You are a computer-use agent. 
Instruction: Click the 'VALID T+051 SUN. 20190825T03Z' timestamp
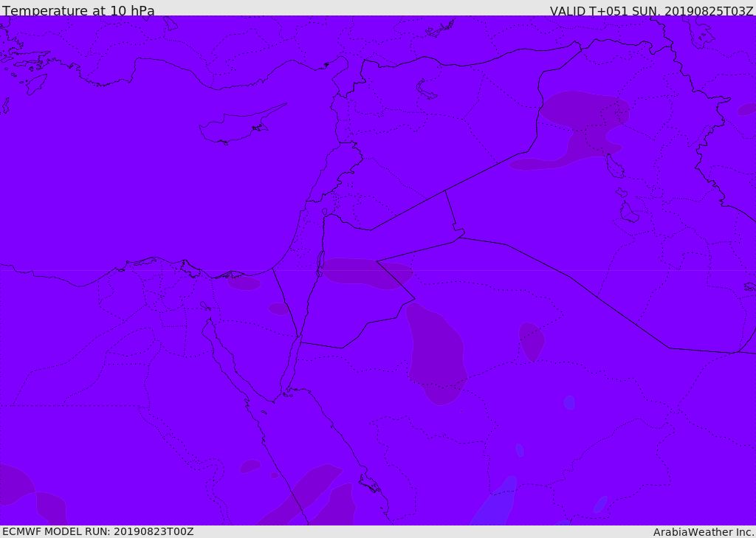[x=651, y=11]
